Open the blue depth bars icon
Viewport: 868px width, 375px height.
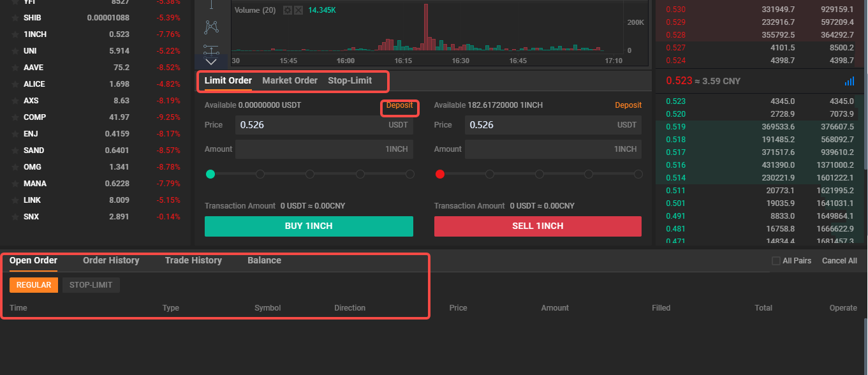[849, 81]
